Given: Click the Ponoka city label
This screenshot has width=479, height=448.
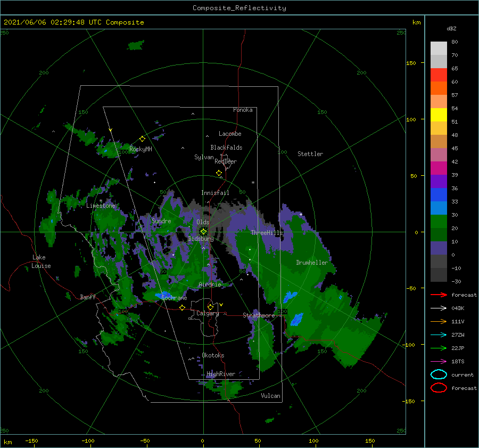Looking at the screenshot, I should (243, 110).
